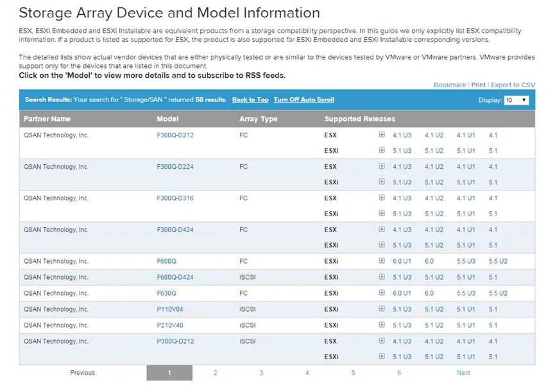
Task: View the P110V04 model page
Action: click(170, 309)
